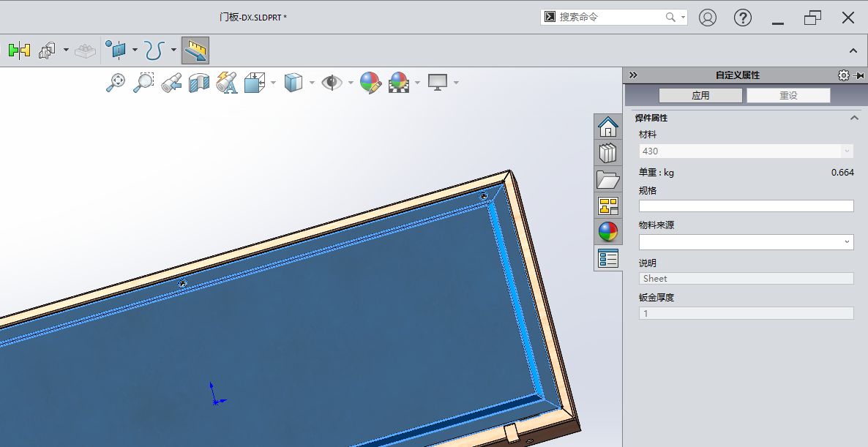
Task: Expand the View Orientation dropdown arrow
Action: 274,83
